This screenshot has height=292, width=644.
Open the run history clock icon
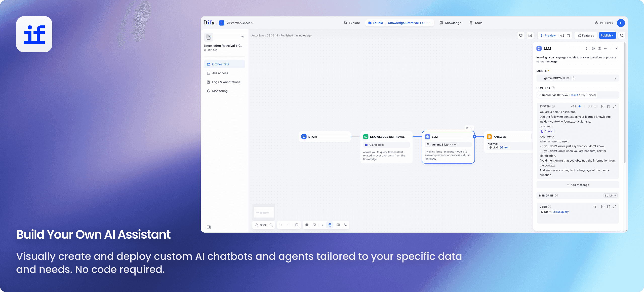[562, 35]
